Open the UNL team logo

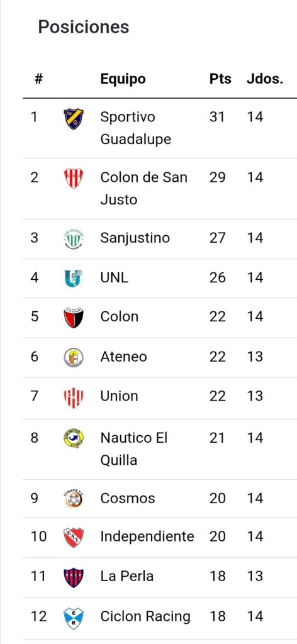[x=74, y=278]
